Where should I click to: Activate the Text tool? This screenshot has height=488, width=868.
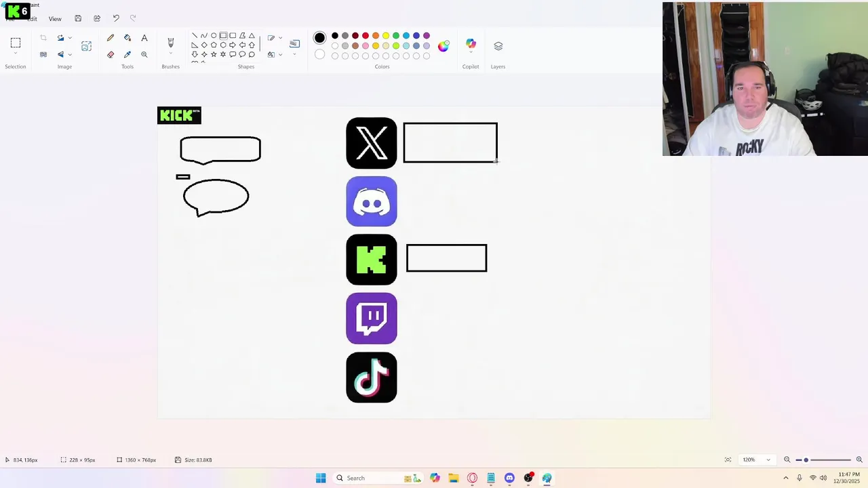tap(144, 38)
